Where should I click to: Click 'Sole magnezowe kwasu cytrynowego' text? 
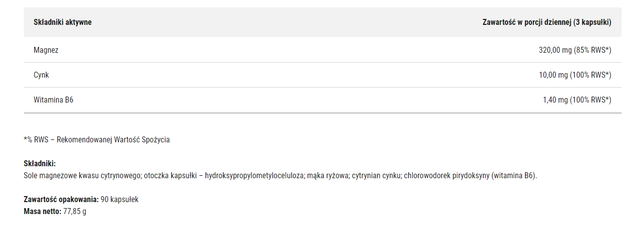coord(83,176)
